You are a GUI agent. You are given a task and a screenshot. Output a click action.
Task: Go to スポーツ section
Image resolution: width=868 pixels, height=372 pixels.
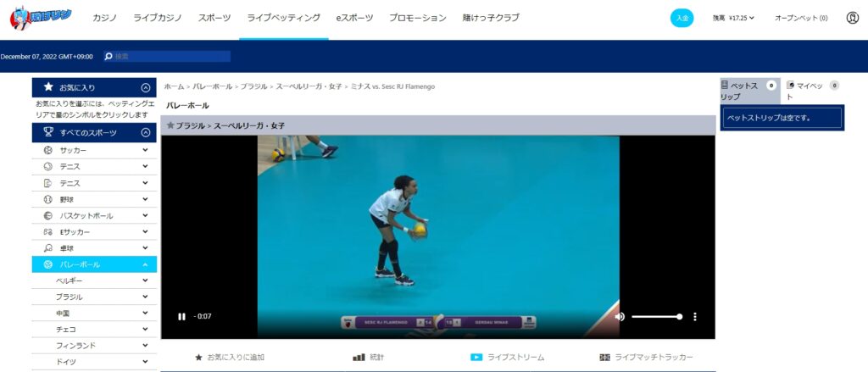point(214,18)
